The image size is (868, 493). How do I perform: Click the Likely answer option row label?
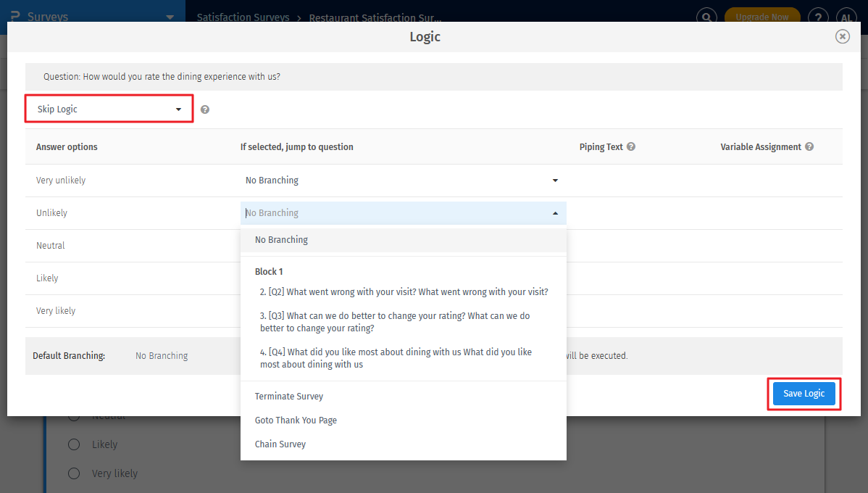tap(47, 278)
